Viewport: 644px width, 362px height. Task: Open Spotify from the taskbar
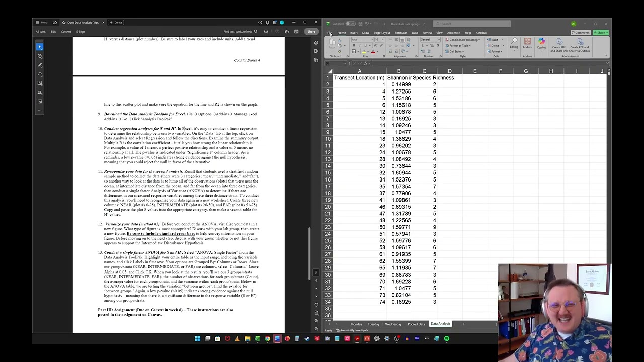[446, 338]
